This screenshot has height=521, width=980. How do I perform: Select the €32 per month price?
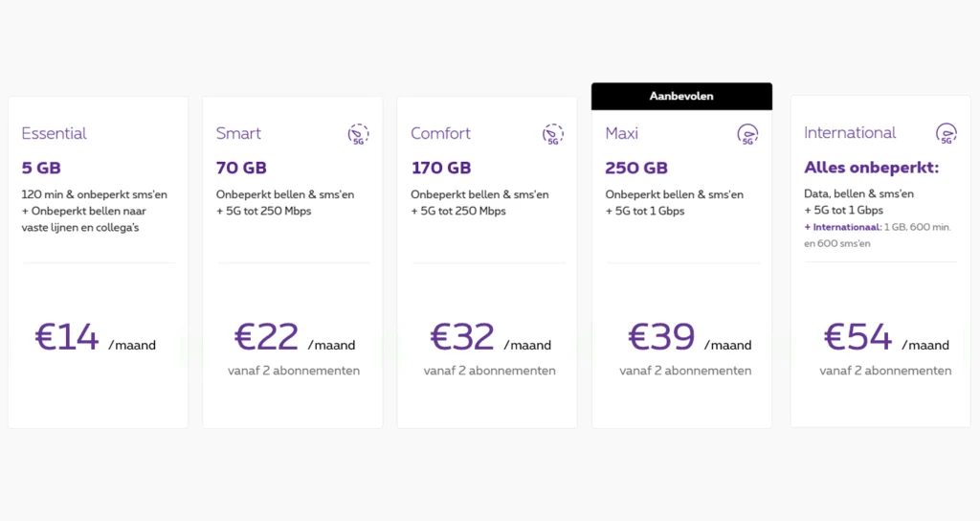pos(489,338)
